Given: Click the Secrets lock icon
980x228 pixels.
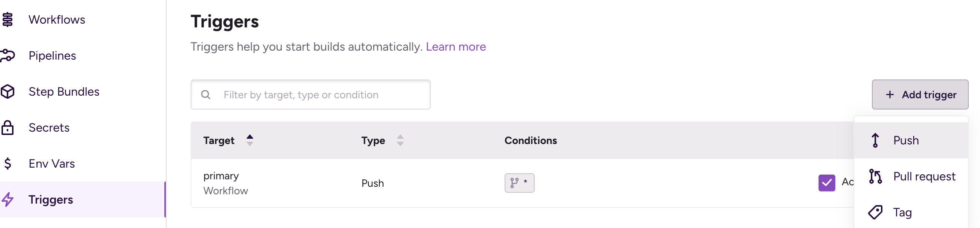Looking at the screenshot, I should (x=8, y=127).
